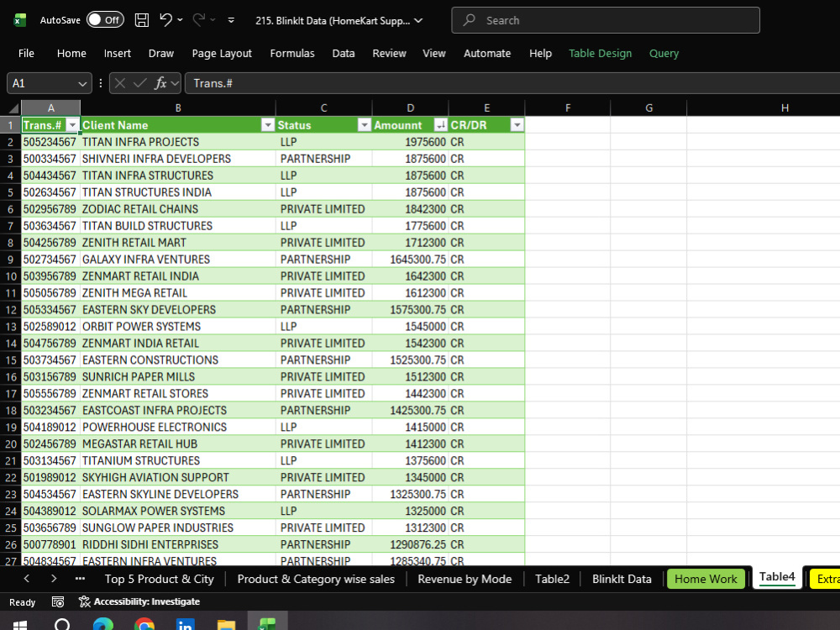Click the next sheet arrow
The height and width of the screenshot is (630, 840).
54,579
